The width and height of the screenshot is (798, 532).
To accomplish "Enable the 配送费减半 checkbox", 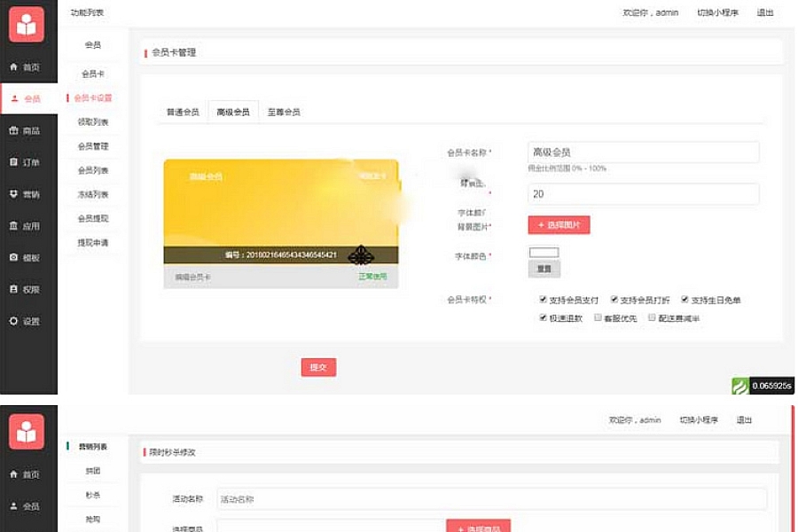I will point(652,317).
